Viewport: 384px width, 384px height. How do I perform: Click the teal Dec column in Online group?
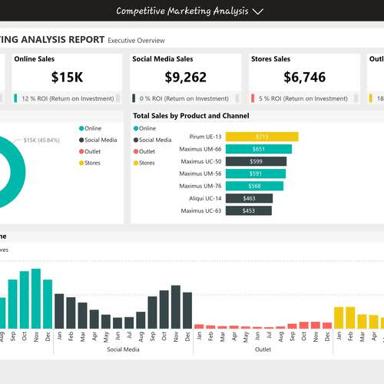click(48, 304)
